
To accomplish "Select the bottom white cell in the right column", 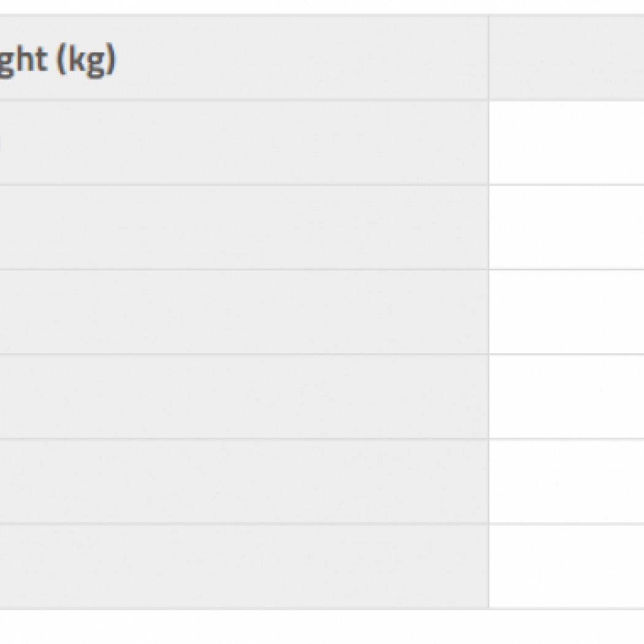I will click(x=566, y=565).
